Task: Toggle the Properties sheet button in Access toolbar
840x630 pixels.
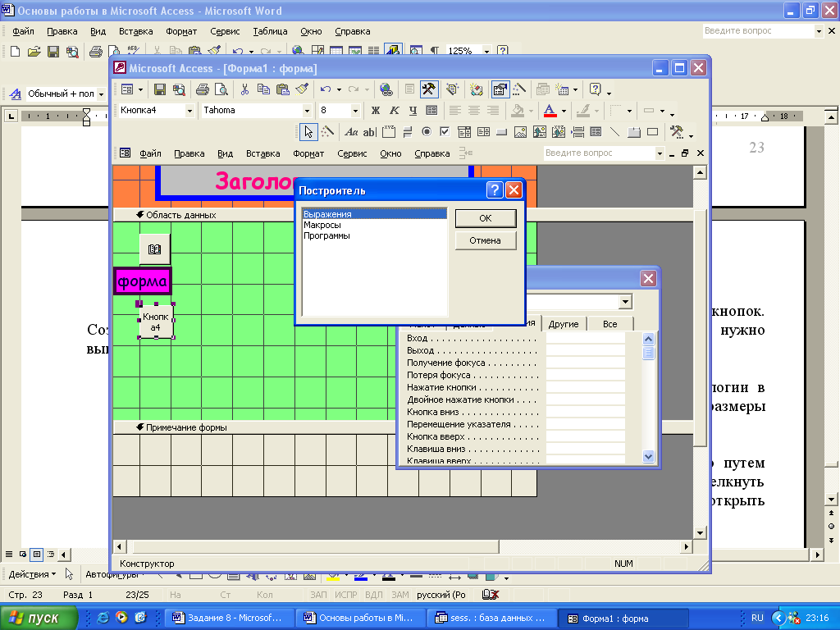Action: [500, 89]
